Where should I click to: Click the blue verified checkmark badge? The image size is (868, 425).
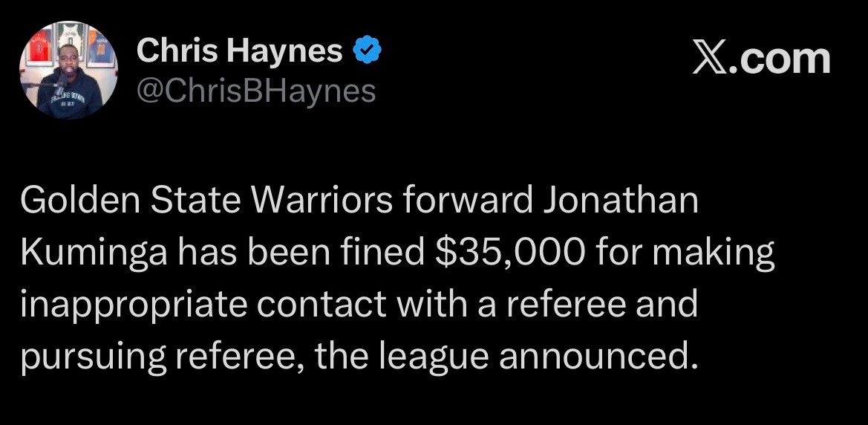click(367, 51)
